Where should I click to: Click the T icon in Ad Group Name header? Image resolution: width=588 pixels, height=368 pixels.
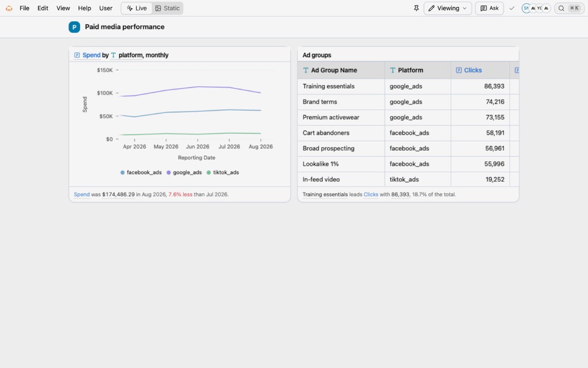coord(306,70)
